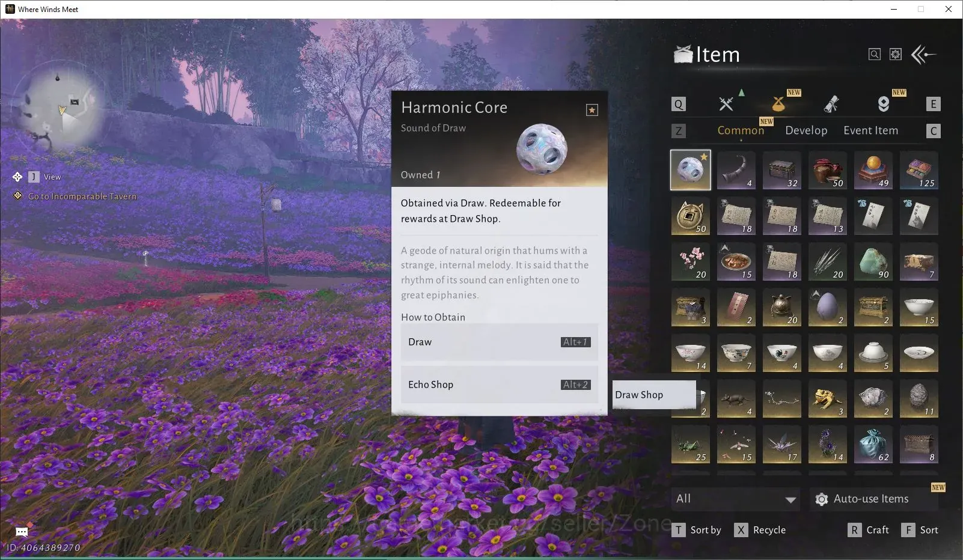Select the wooden chest item with count 8
The width and height of the screenshot is (963, 560).
pos(919,444)
